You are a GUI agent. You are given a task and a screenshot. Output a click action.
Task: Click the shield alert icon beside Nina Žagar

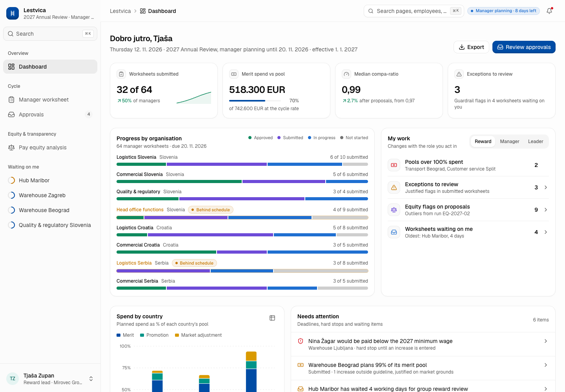[x=301, y=341]
